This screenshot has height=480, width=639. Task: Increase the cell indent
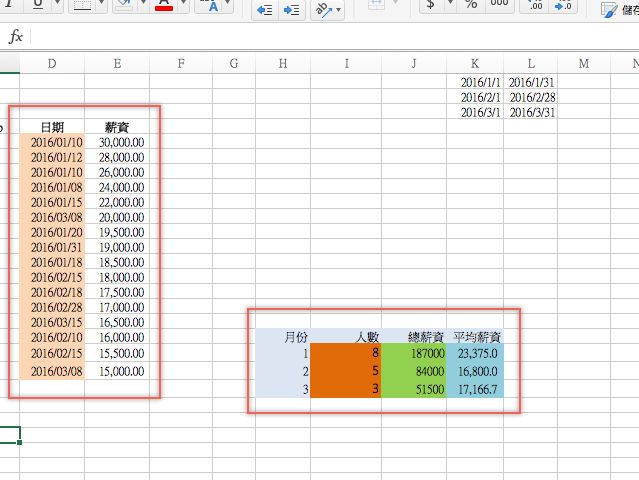pyautogui.click(x=291, y=9)
